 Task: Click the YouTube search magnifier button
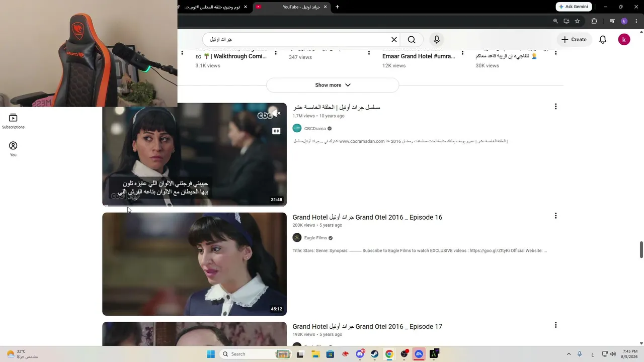[412, 40]
